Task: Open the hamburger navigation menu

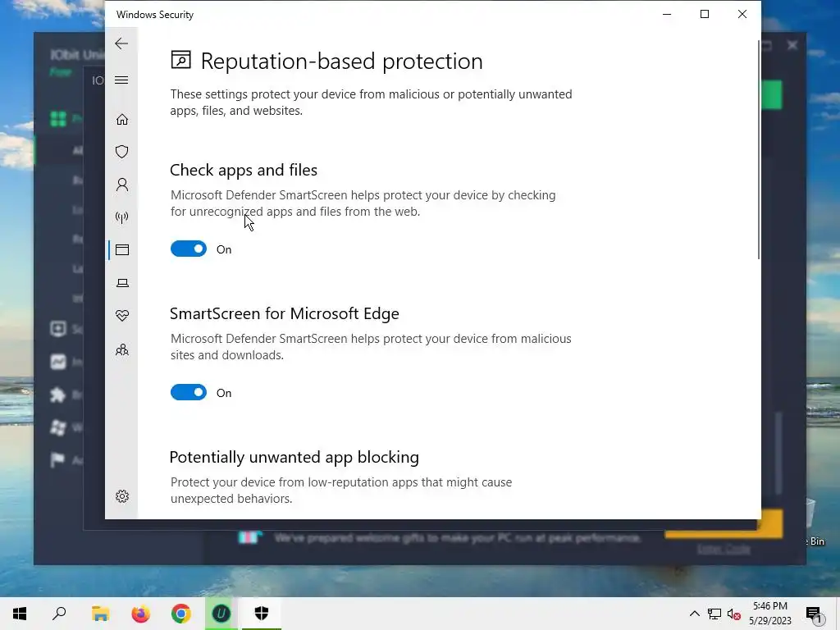Action: (x=121, y=80)
